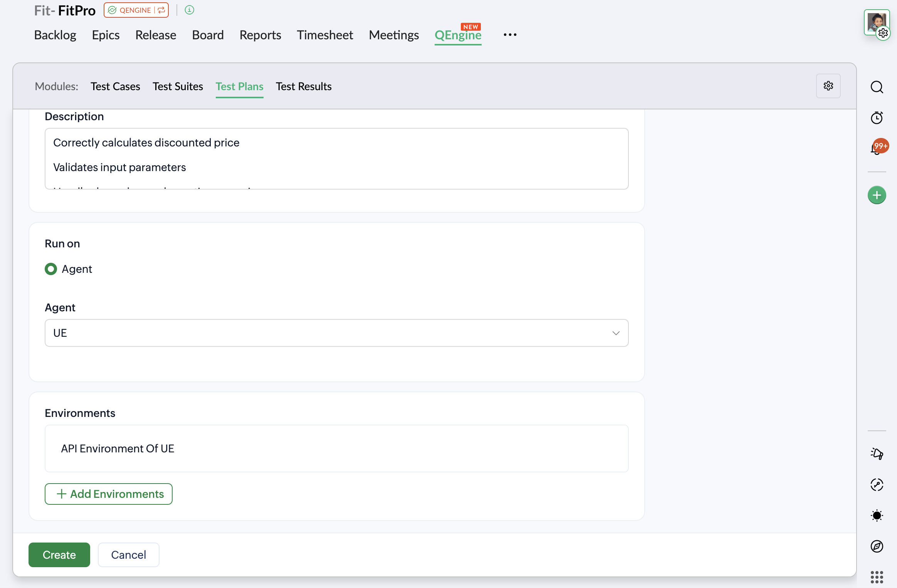Open the Reports tab
Image resolution: width=897 pixels, height=588 pixels.
pos(260,35)
